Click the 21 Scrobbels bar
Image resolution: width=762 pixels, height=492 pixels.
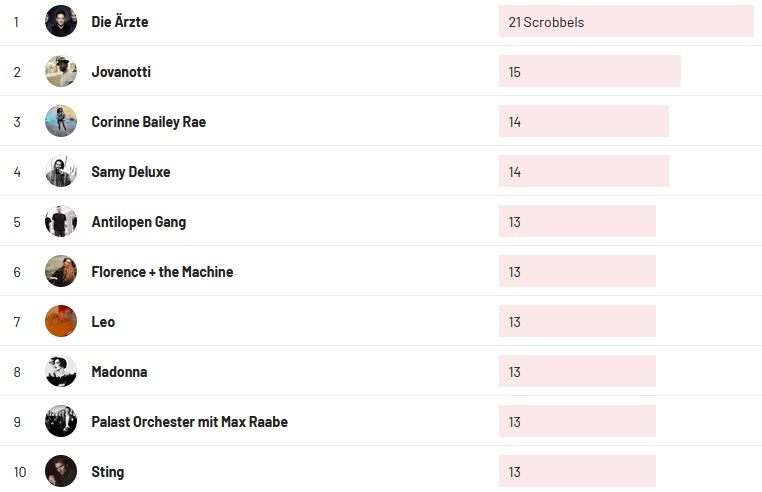[x=625, y=22]
